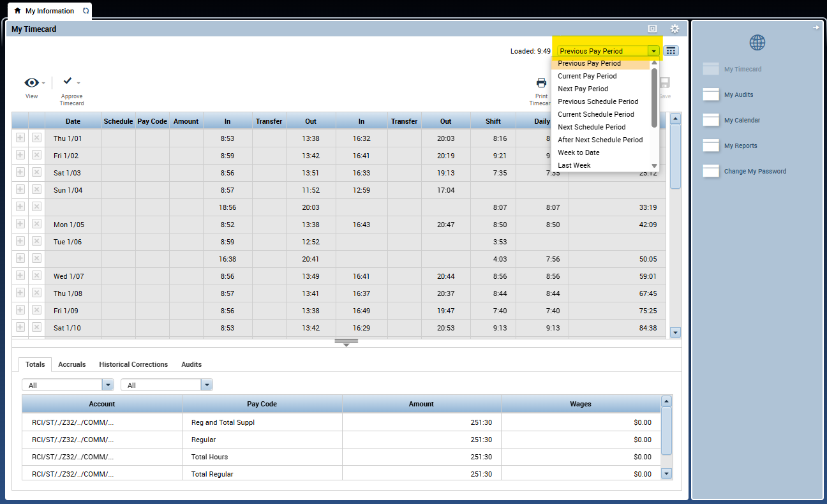
Task: Click the Shift column header
Action: [493, 121]
